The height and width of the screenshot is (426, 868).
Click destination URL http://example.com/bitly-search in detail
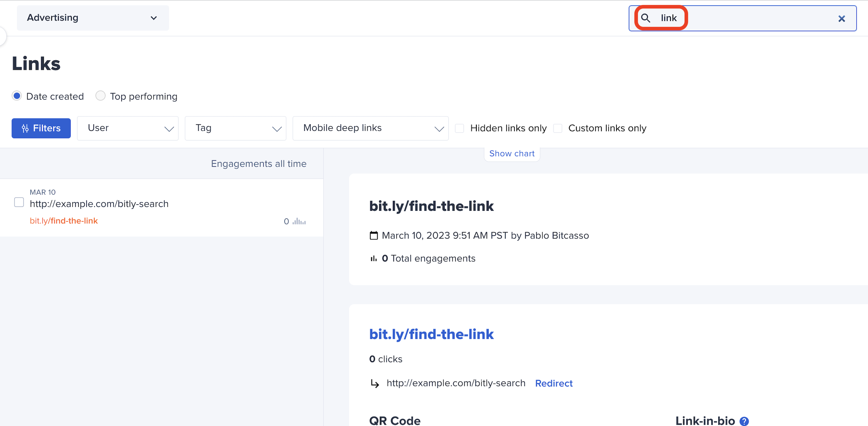pyautogui.click(x=456, y=383)
